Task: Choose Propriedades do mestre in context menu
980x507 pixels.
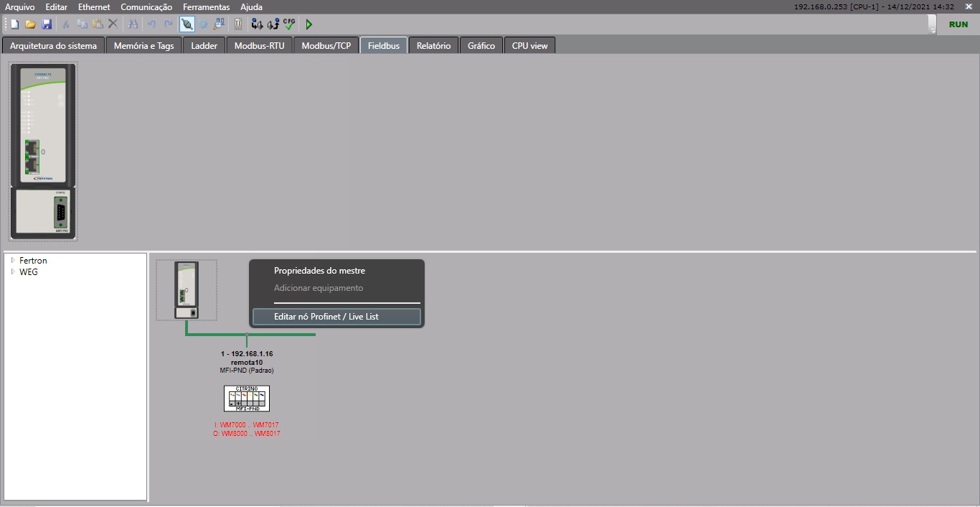Action: 319,271
